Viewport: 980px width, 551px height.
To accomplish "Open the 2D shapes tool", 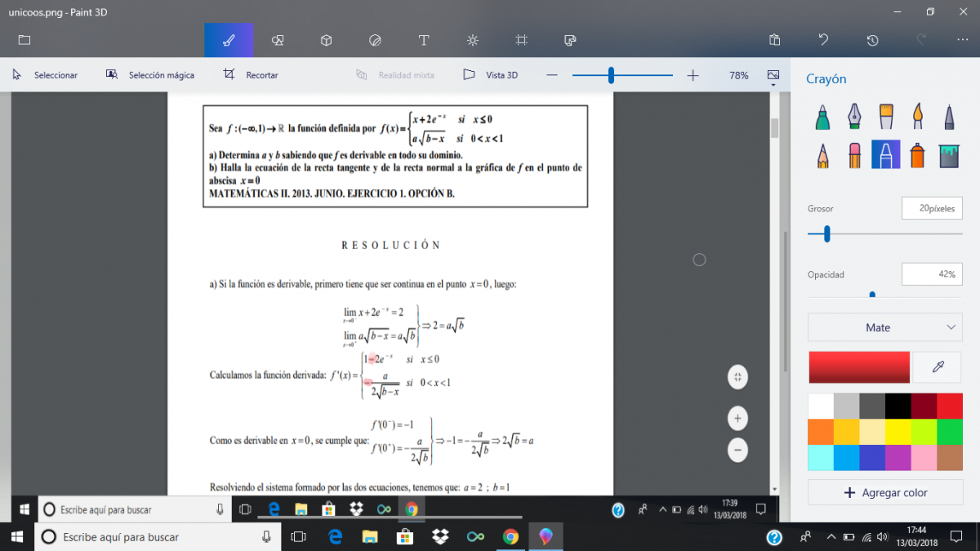I will (278, 40).
